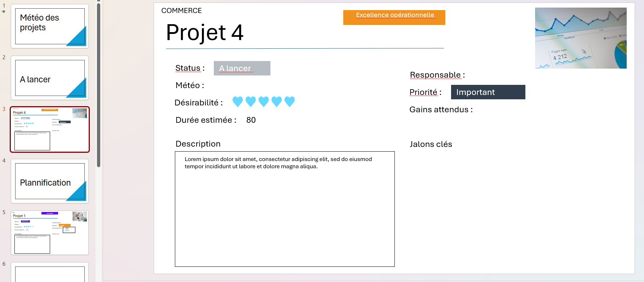
Task: Select the analytics chart picture on slide
Action: [x=581, y=38]
